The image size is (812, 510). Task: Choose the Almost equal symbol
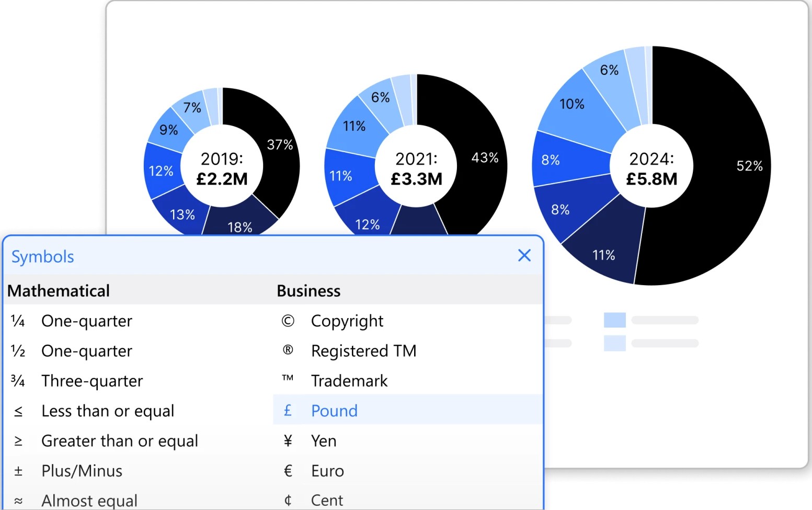(89, 500)
